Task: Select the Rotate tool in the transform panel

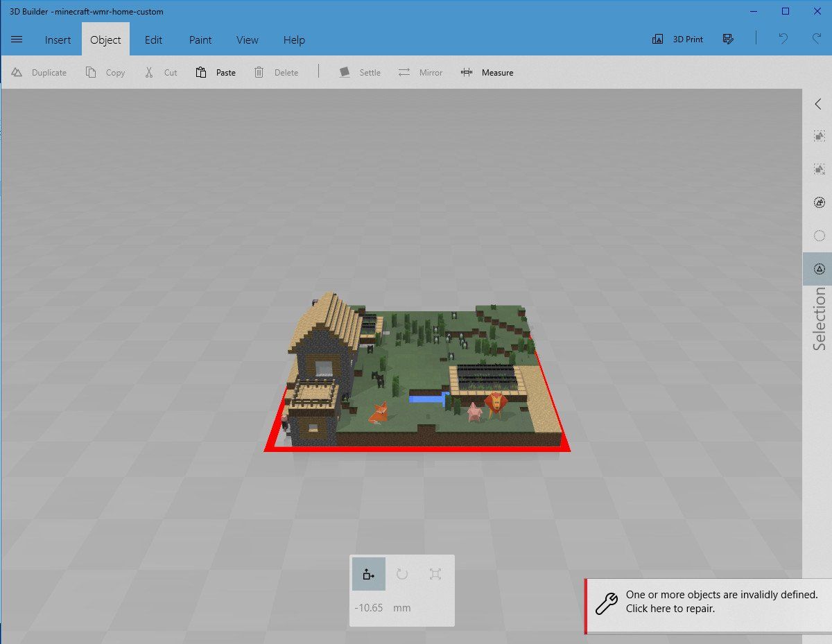Action: pyautogui.click(x=401, y=574)
